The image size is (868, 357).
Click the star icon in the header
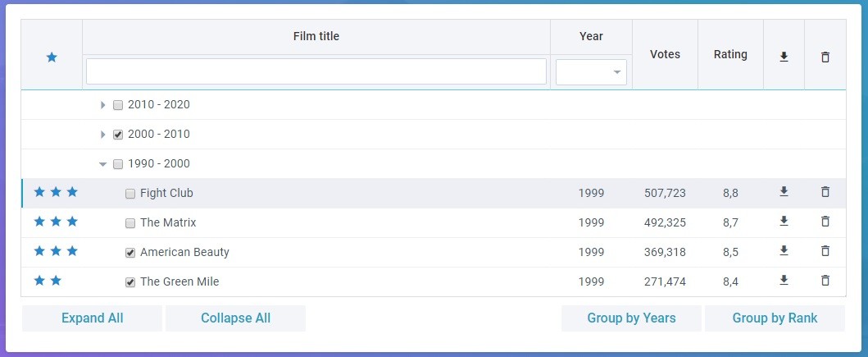(52, 57)
